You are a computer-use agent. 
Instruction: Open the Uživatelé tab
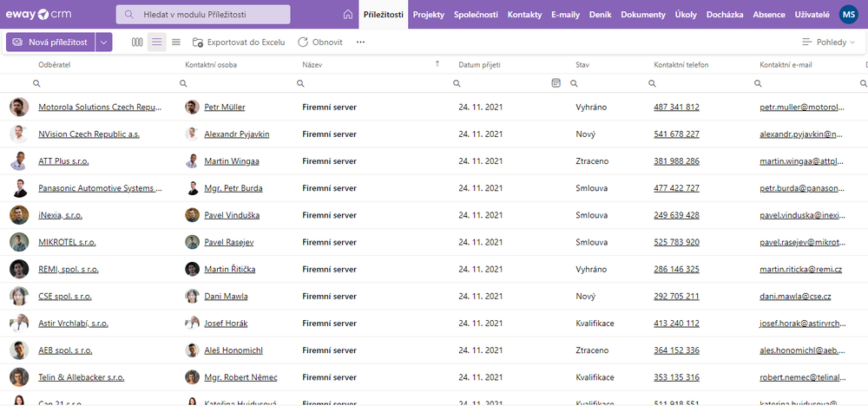[x=812, y=15]
